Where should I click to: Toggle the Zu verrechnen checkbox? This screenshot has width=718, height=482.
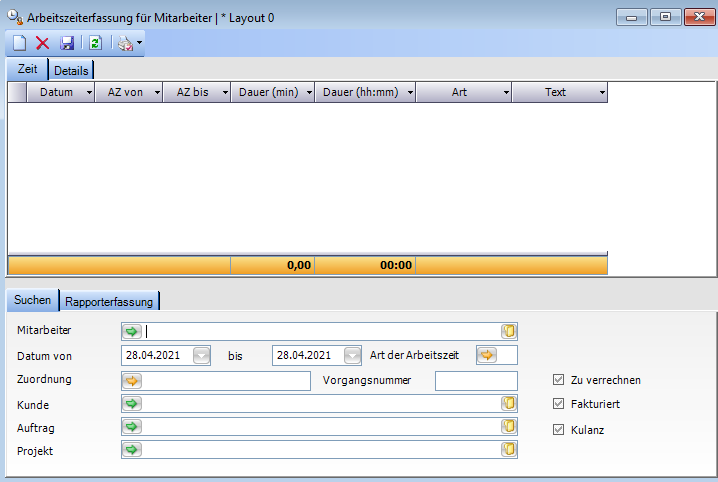click(559, 380)
